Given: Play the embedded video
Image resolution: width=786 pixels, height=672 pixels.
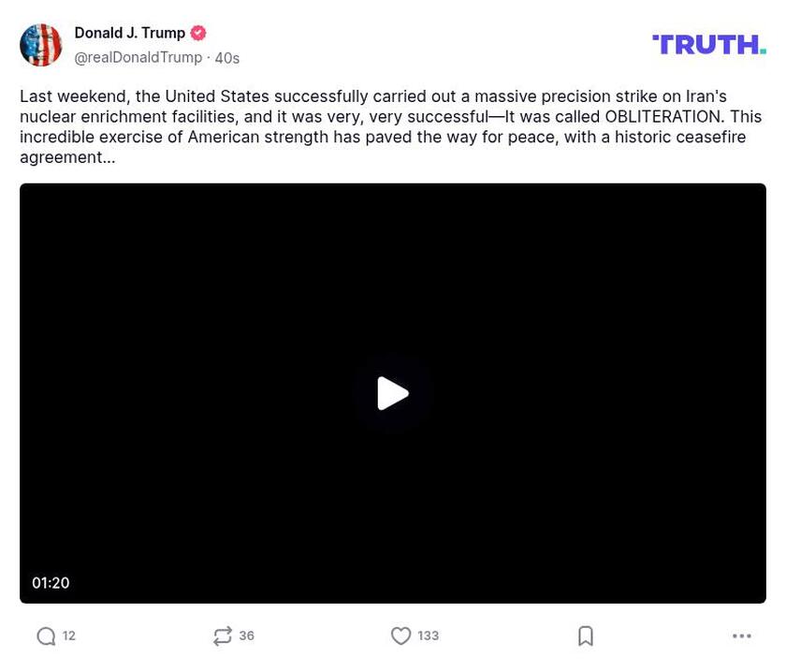Looking at the screenshot, I should pos(393,393).
